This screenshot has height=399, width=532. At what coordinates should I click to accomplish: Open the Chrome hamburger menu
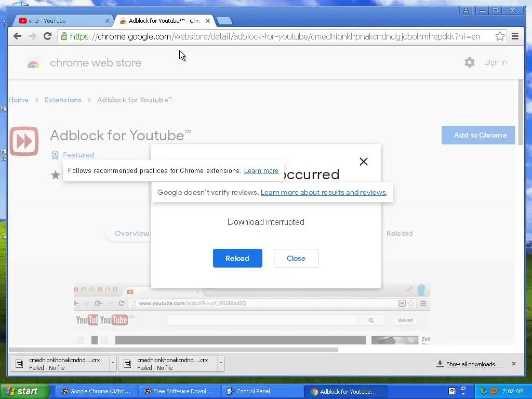point(515,36)
